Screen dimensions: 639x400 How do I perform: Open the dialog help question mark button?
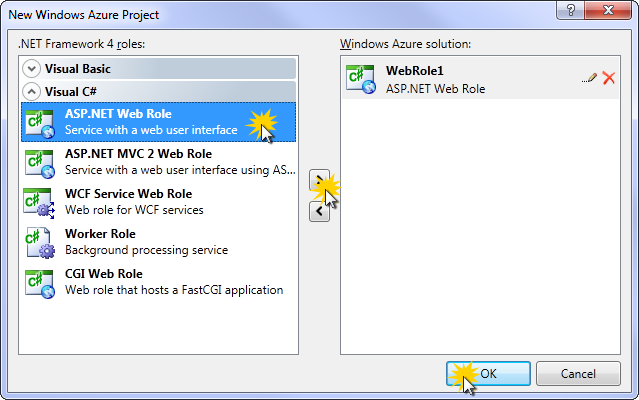point(571,10)
